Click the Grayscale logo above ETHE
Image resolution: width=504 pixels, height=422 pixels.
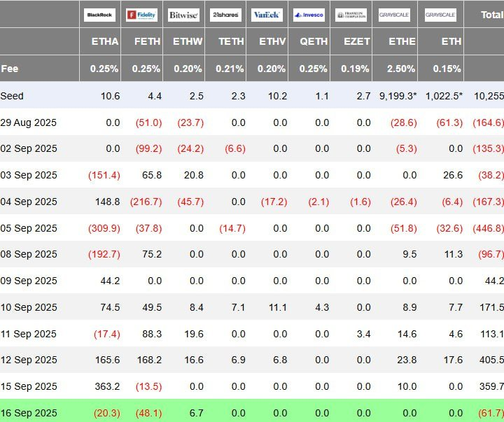click(394, 15)
